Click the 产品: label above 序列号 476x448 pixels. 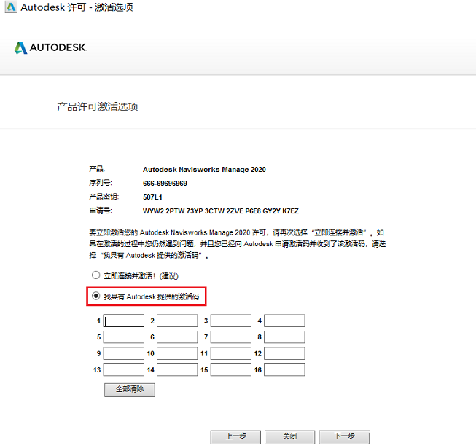[x=97, y=169]
